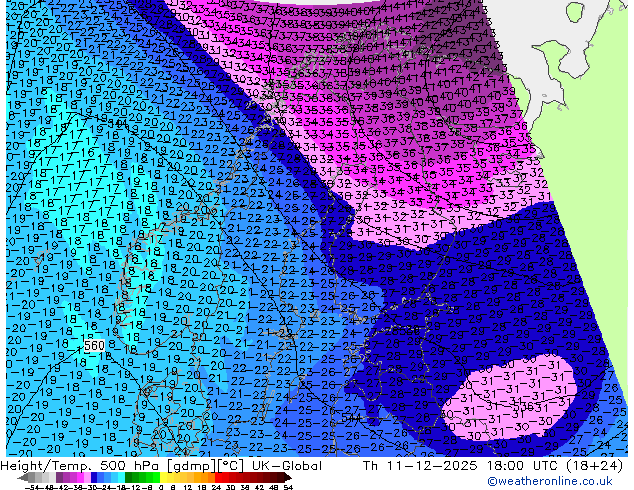The image size is (634, 490).
Task: Click the weatheronline.co.uk copyright link
Action: pos(550,481)
